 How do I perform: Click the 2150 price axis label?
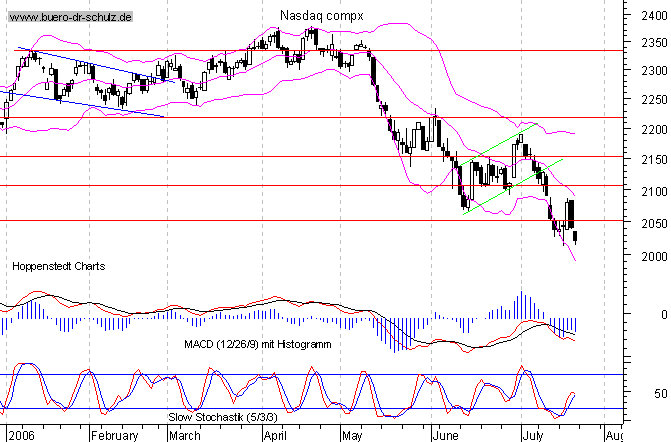click(654, 160)
